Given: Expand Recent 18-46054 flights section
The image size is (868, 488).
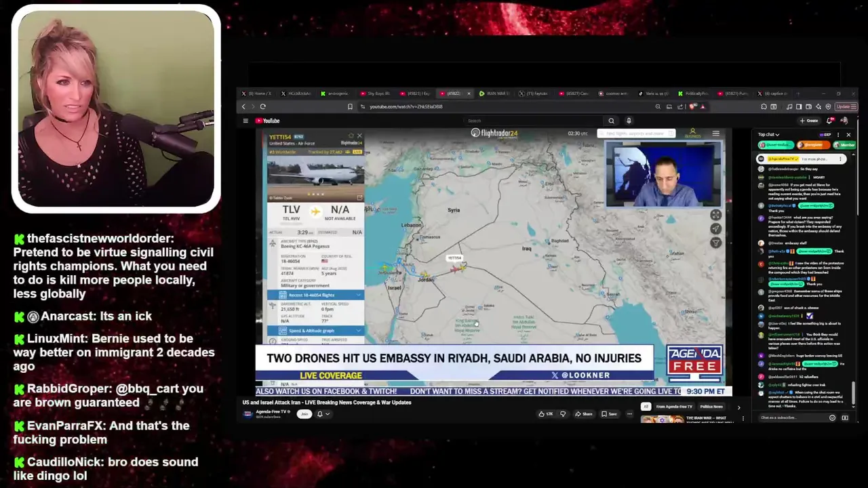Looking at the screenshot, I should click(x=315, y=295).
